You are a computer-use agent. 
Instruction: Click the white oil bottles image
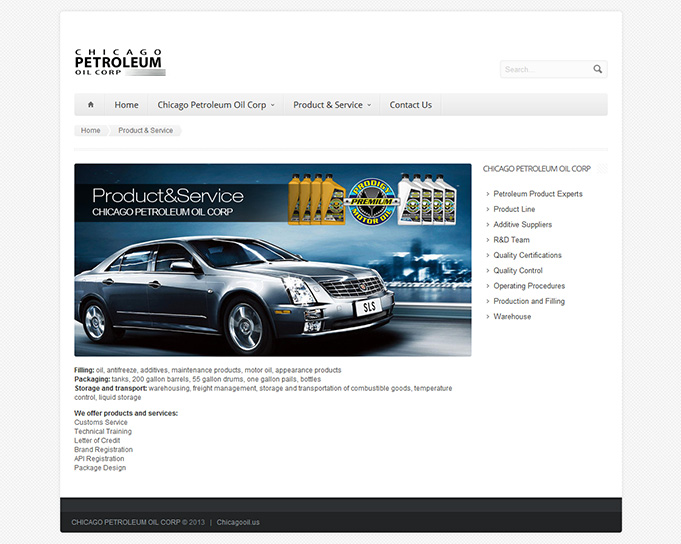pos(427,199)
